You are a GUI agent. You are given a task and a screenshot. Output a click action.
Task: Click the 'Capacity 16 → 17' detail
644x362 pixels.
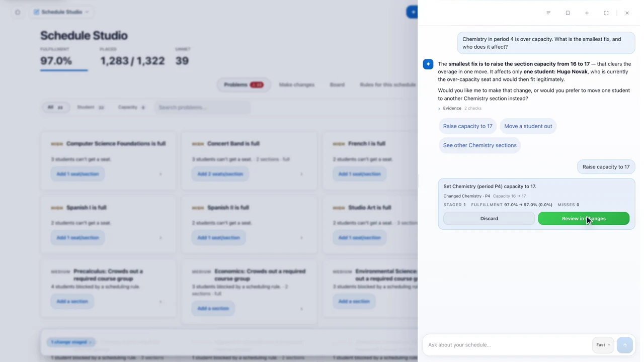coord(509,196)
